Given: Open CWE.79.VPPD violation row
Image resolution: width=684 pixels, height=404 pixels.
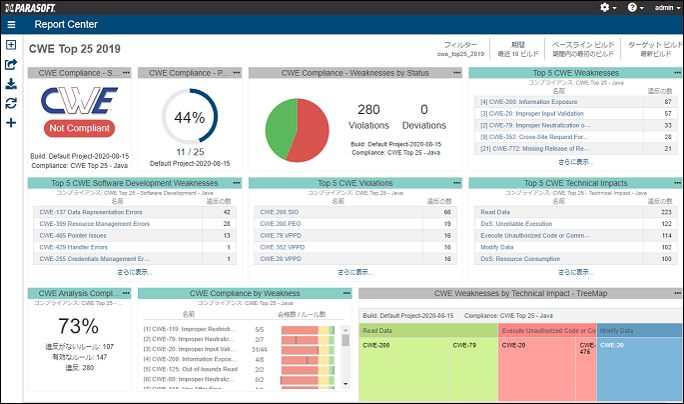Looking at the screenshot, I should (x=356, y=236).
